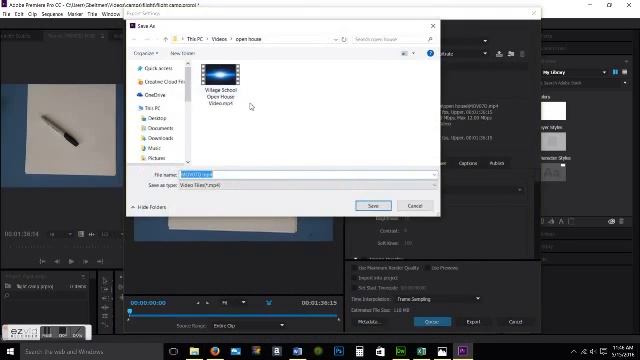Click the Help question mark icon
Screen dimensions: 640x360
pyautogui.click(x=430, y=53)
